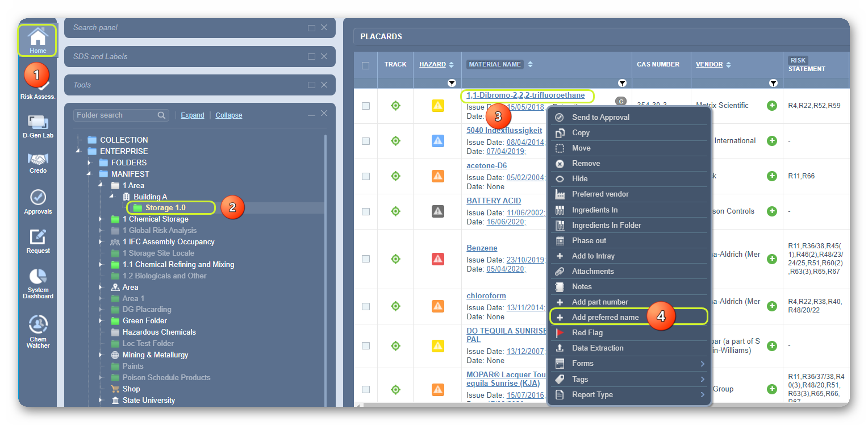
Task: Check the BATTERY ACID row checkbox
Action: 365,211
